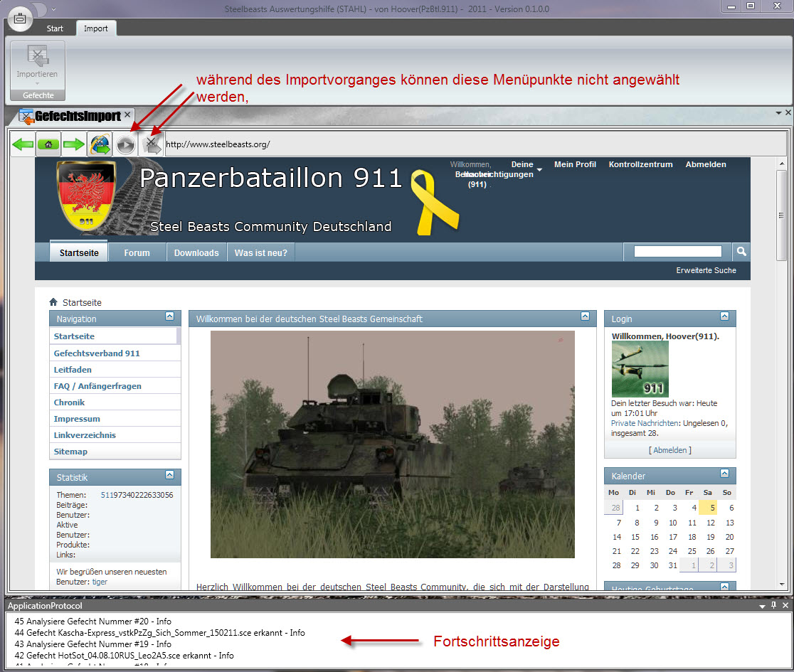This screenshot has height=672, width=794.
Task: Go to home page via green house icon
Action: coord(48,144)
